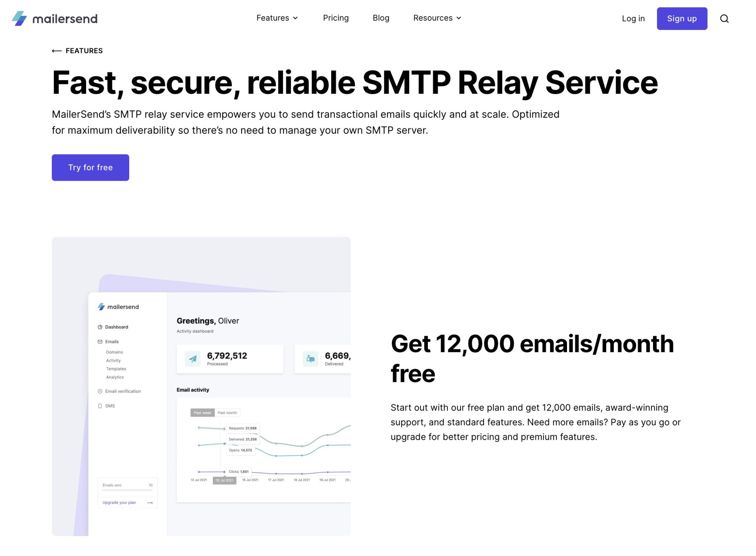Click the Emails sent progress bar
The image size is (756, 556).
[x=127, y=490]
